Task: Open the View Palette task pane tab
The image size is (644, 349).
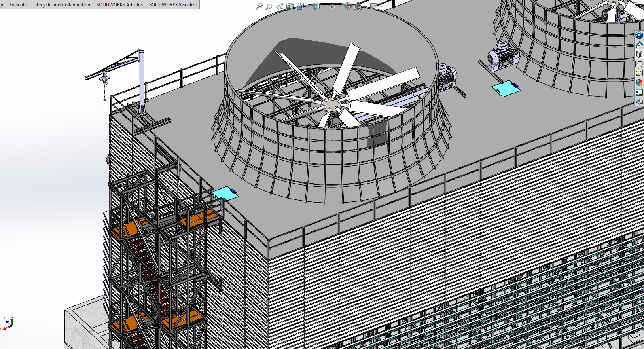Action: pyautogui.click(x=639, y=73)
